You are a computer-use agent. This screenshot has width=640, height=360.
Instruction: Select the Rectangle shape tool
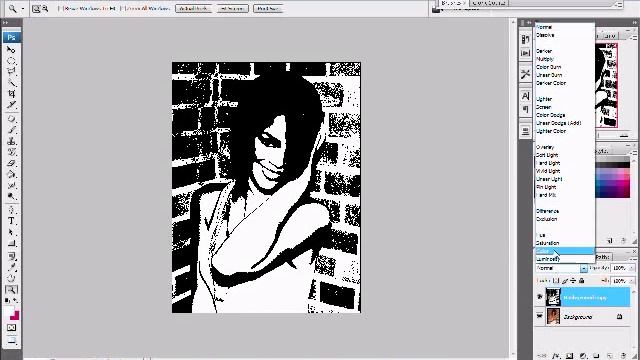pos(11,243)
